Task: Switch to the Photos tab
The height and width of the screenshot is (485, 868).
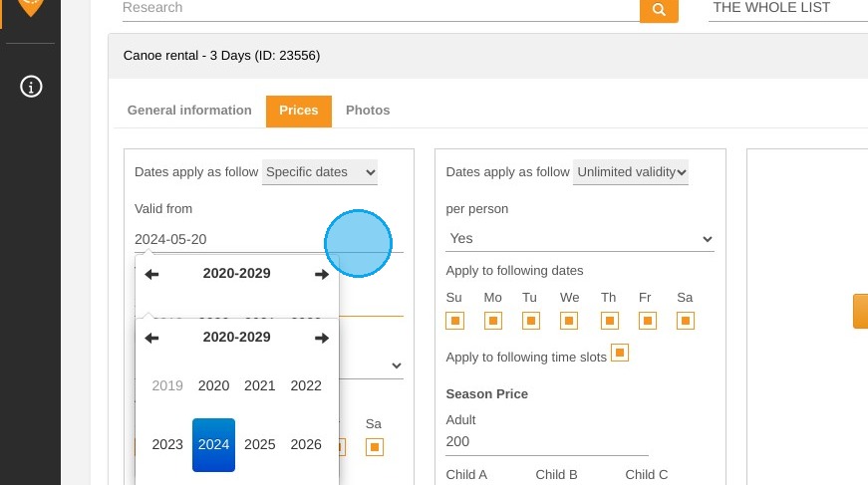Action: (x=368, y=111)
